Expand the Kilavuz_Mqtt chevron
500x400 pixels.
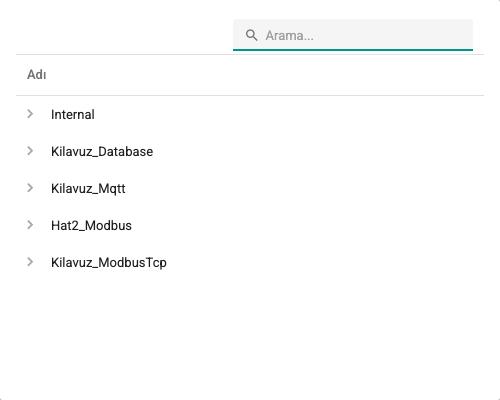point(30,188)
